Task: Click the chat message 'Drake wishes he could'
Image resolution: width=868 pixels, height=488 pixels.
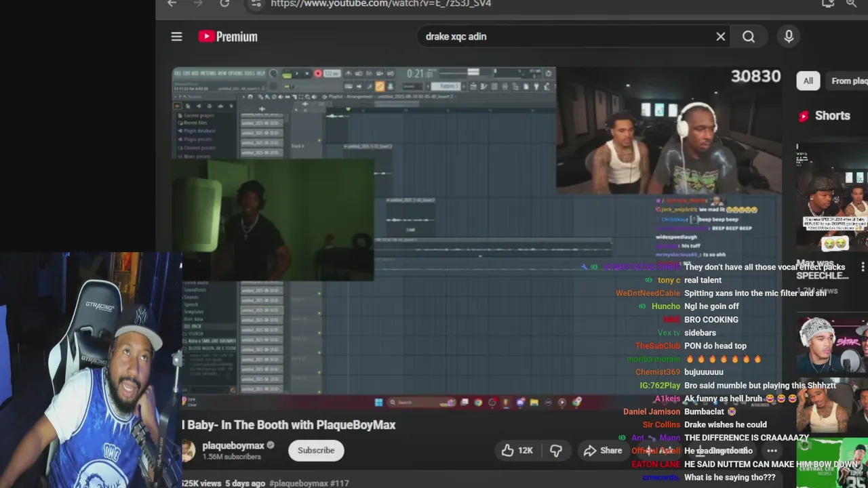Action: click(x=726, y=424)
